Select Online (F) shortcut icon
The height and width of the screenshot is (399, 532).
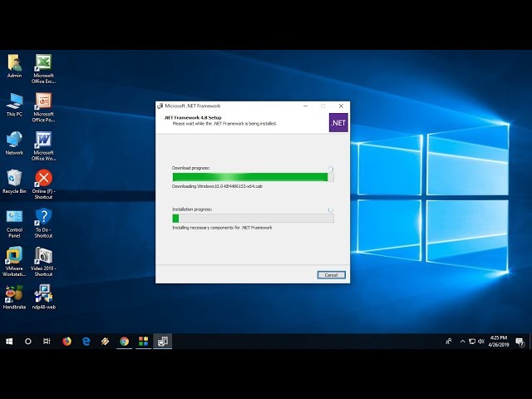click(x=43, y=185)
